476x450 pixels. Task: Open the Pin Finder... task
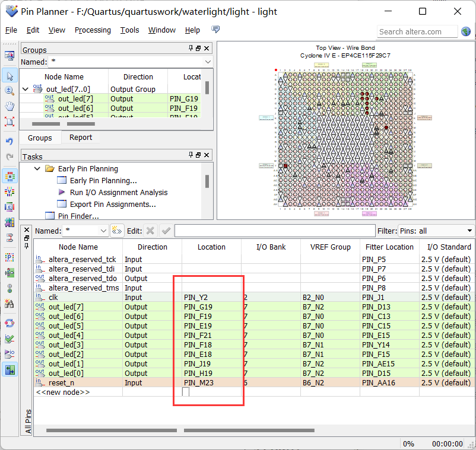pyautogui.click(x=78, y=216)
